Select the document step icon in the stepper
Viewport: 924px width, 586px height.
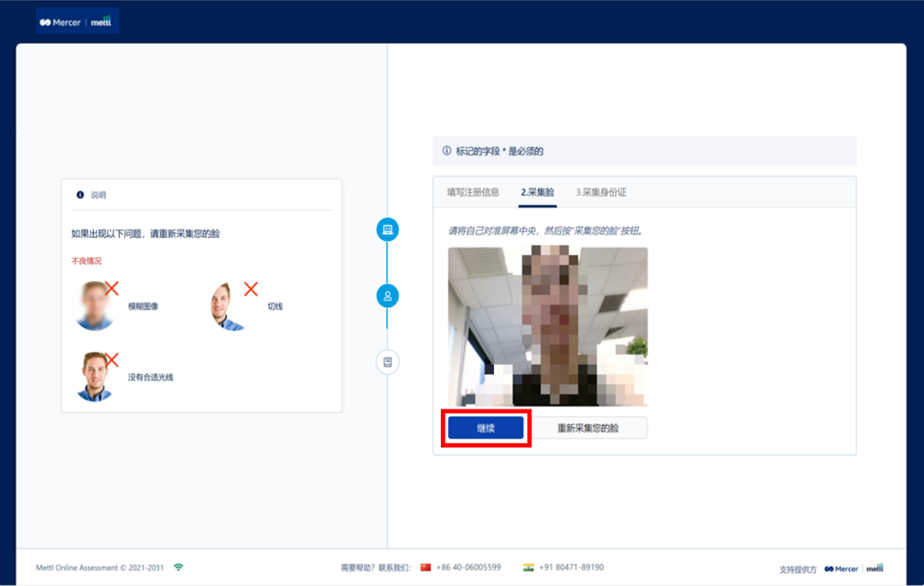coord(388,363)
